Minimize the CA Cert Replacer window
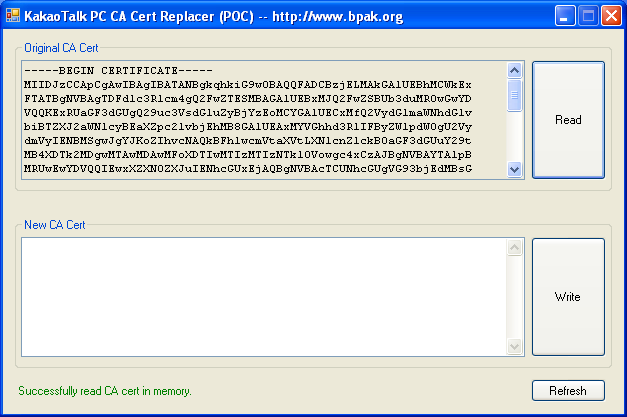The image size is (627, 417). click(567, 16)
